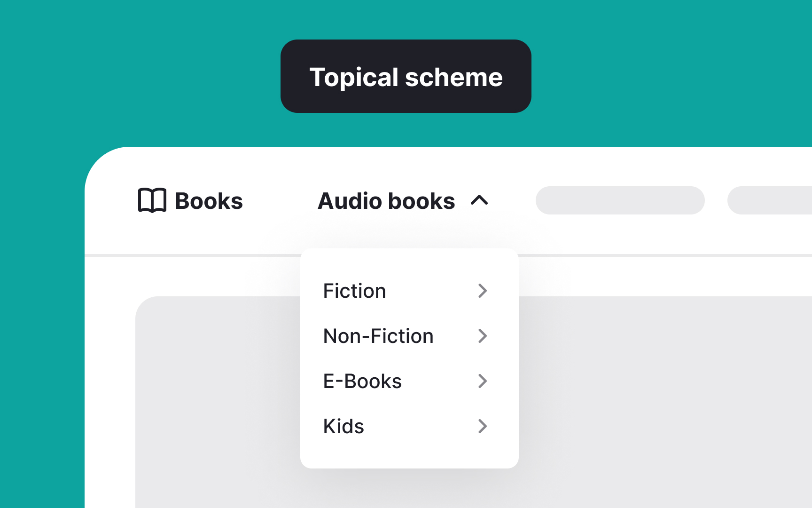Click the chevron next to E-Books
The height and width of the screenshot is (508, 812).
click(483, 381)
